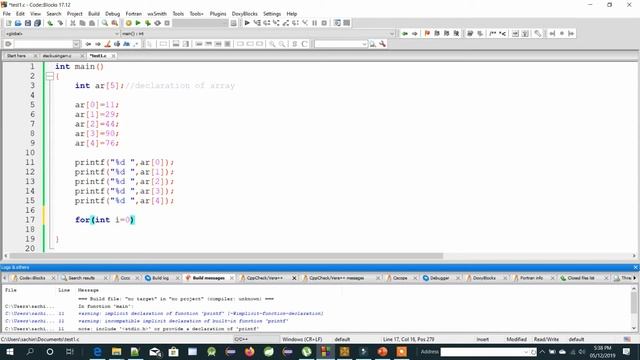640x360 pixels.
Task: Click the wrench options icon on the search toolbar
Action: click(382, 44)
